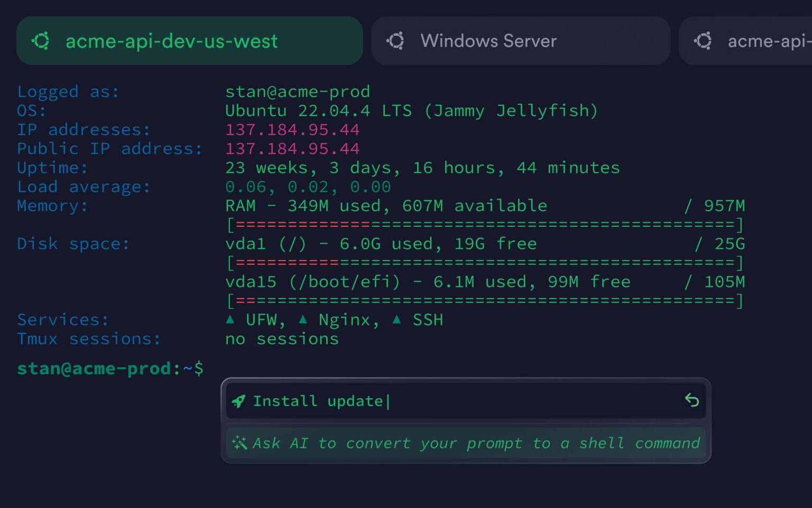Screen dimensions: 812x508
Task: Click the AI sparkle wand icon
Action: [x=239, y=443]
